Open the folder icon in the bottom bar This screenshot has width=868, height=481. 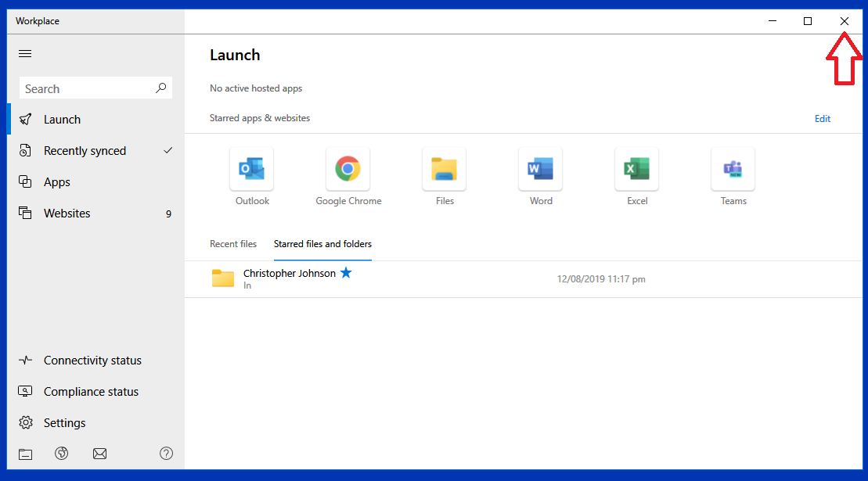[26, 454]
